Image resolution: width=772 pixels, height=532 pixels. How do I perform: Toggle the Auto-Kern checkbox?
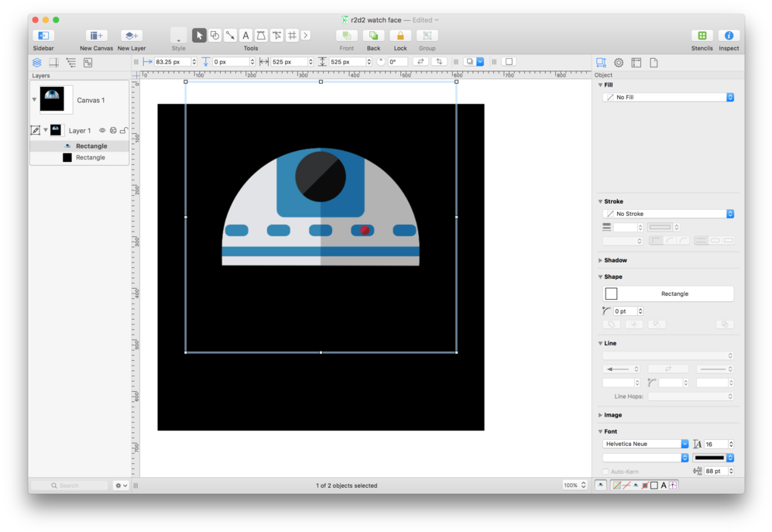coord(606,472)
